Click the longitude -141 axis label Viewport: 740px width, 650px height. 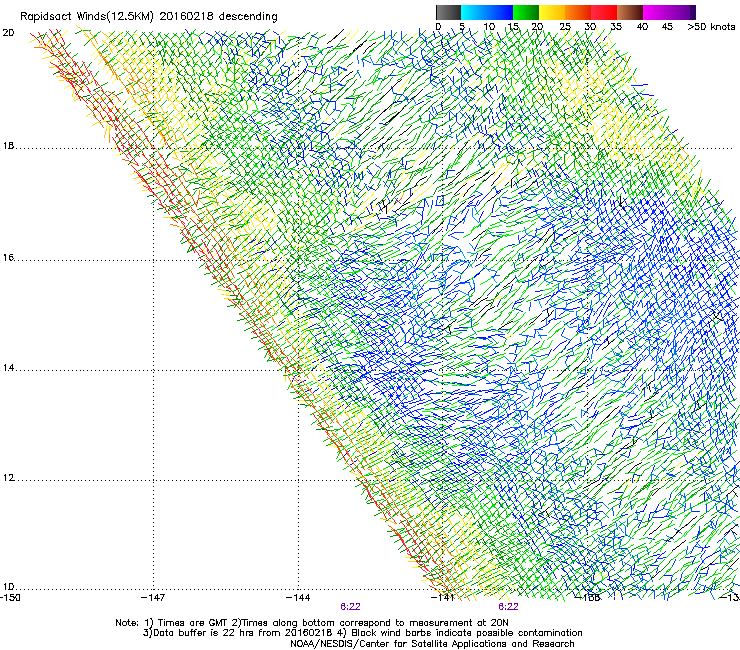[443, 598]
